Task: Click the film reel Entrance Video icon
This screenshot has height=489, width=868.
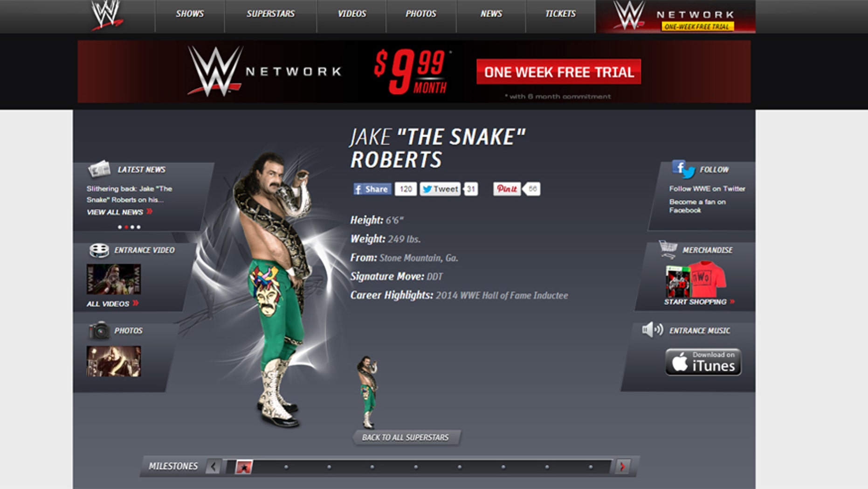Action: (99, 251)
